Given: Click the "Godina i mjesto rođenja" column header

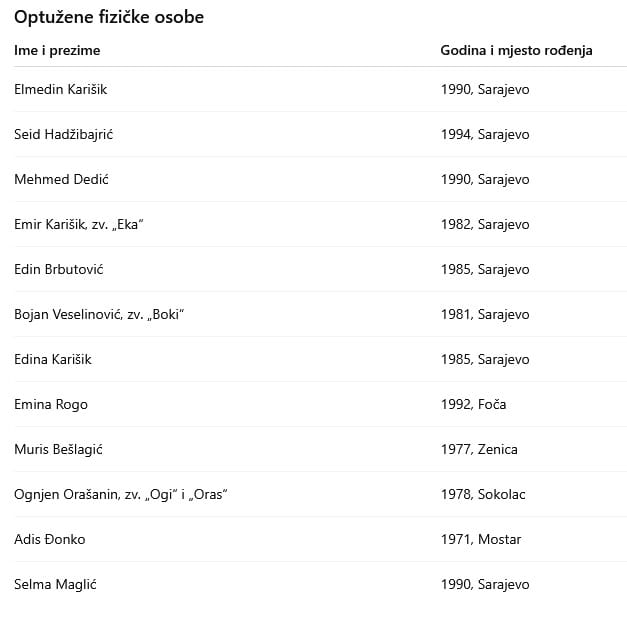Looking at the screenshot, I should coord(516,50).
